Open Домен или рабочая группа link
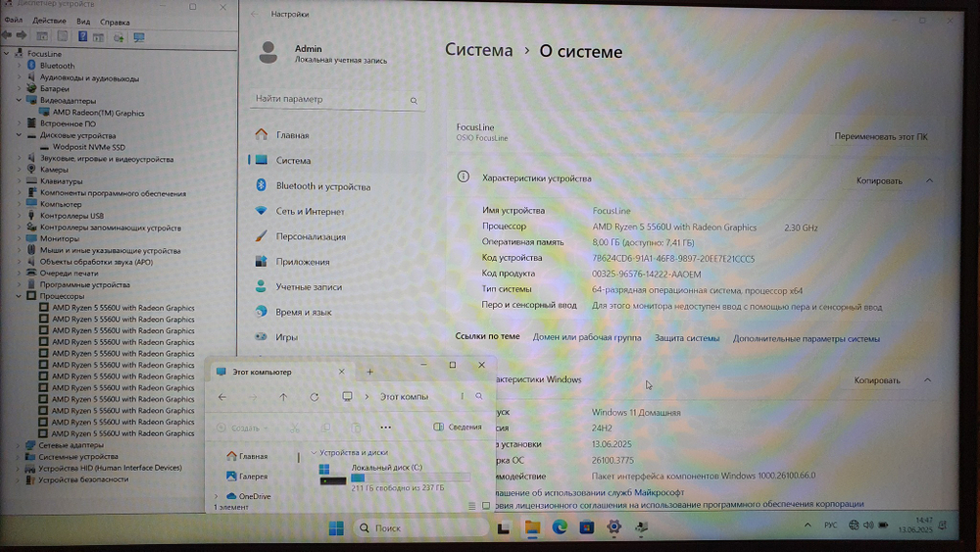This screenshot has width=980, height=552. (x=587, y=337)
